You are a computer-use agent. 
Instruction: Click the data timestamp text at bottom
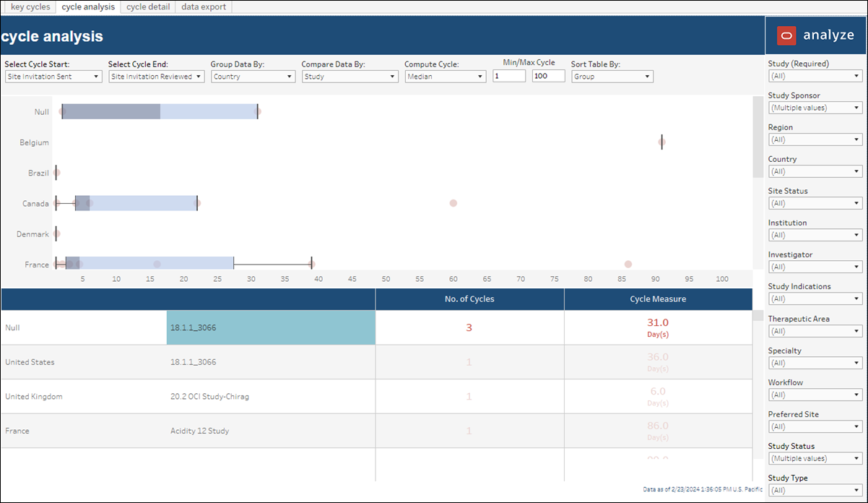tap(703, 489)
